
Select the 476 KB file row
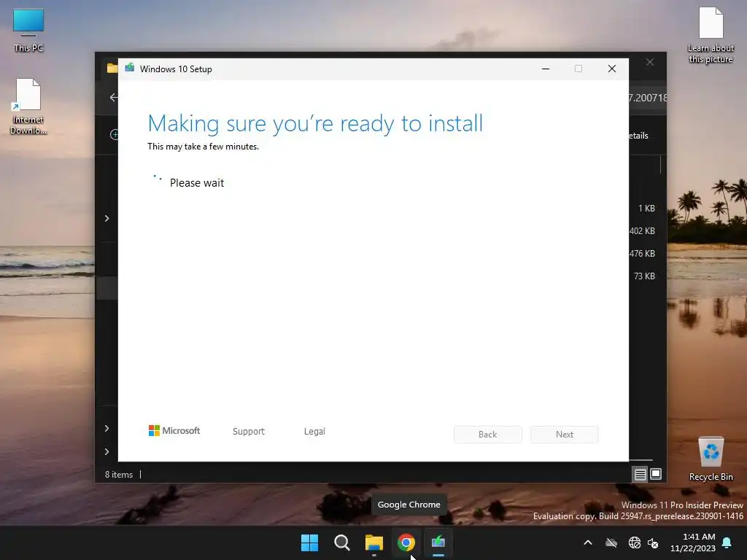(642, 253)
